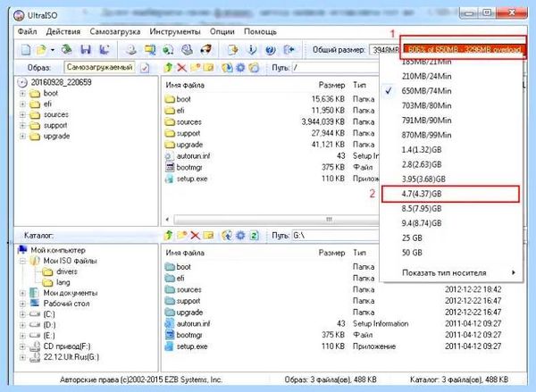Expand the sources folder in image tree
The width and height of the screenshot is (536, 392).
(x=22, y=115)
